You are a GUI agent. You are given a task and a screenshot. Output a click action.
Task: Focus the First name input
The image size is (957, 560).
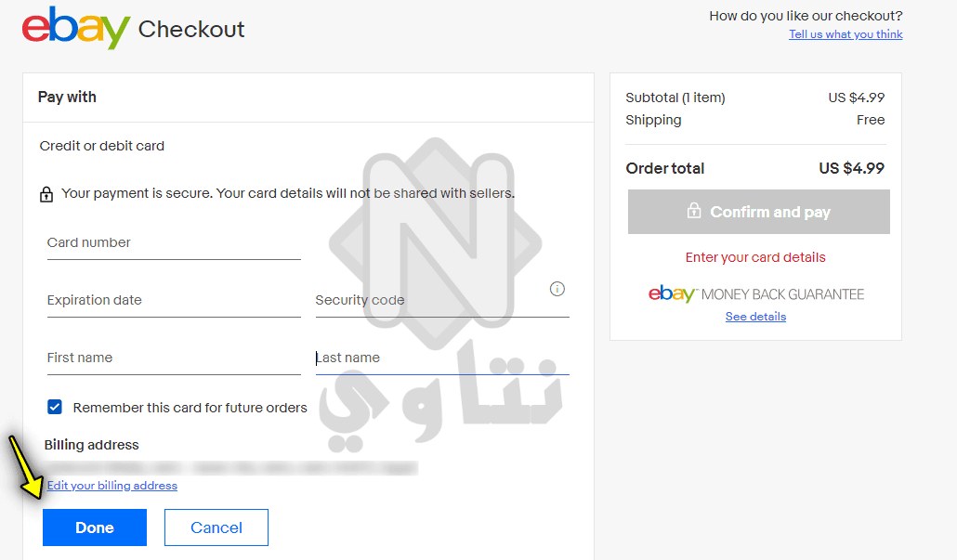174,359
